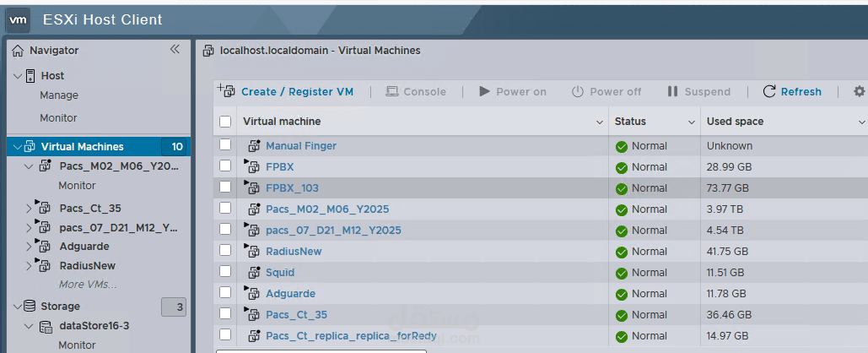Check the pacs_07_D21_M12_Y2025 row checkbox
868x353 pixels.
pyautogui.click(x=224, y=229)
